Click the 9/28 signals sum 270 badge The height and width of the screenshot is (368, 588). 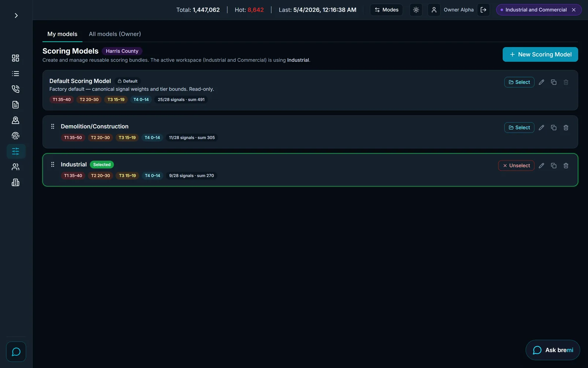191,176
